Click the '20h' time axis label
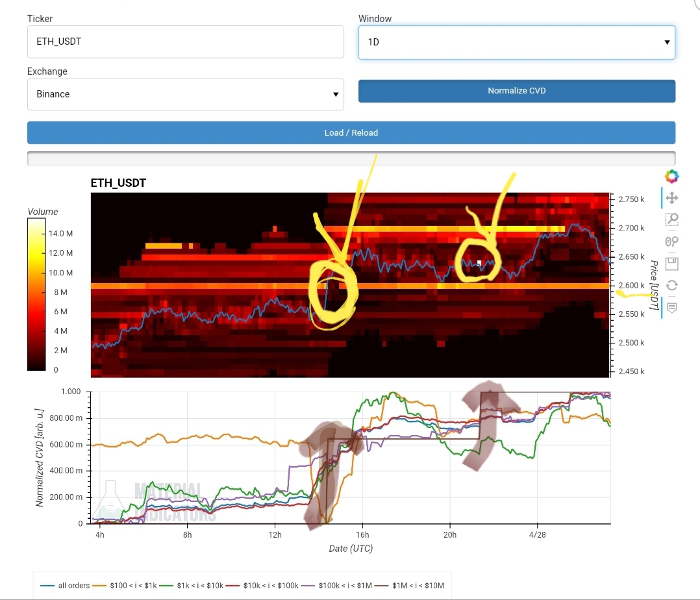Image resolution: width=700 pixels, height=600 pixels. tap(449, 535)
